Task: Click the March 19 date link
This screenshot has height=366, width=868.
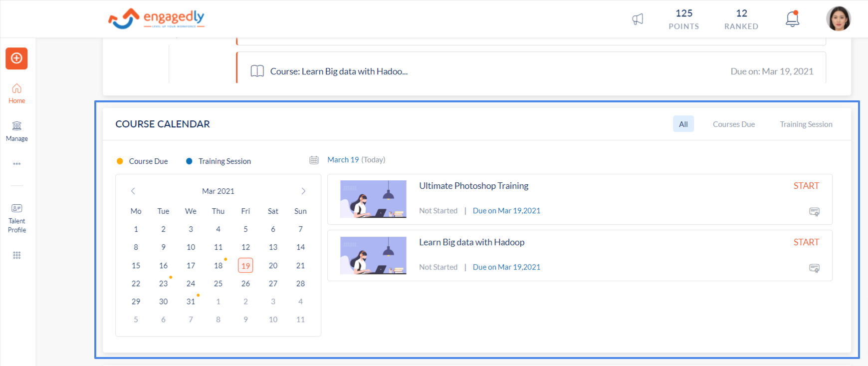Action: click(343, 160)
